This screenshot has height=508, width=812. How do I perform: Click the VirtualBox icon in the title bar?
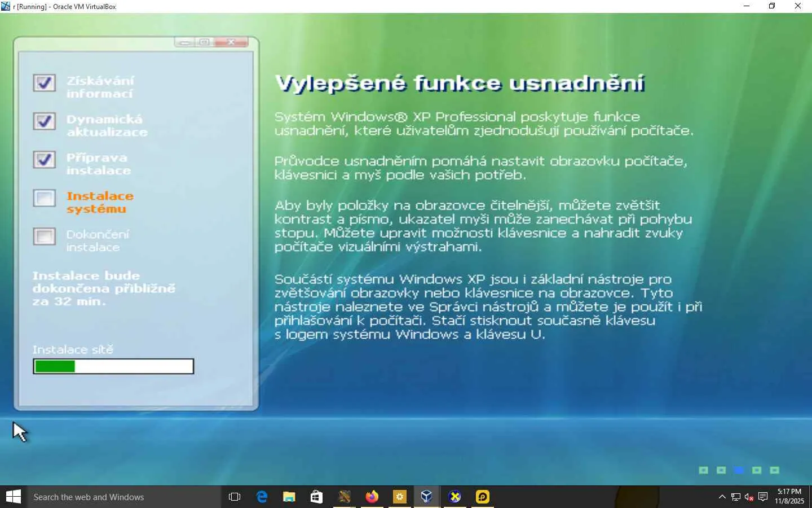click(6, 6)
